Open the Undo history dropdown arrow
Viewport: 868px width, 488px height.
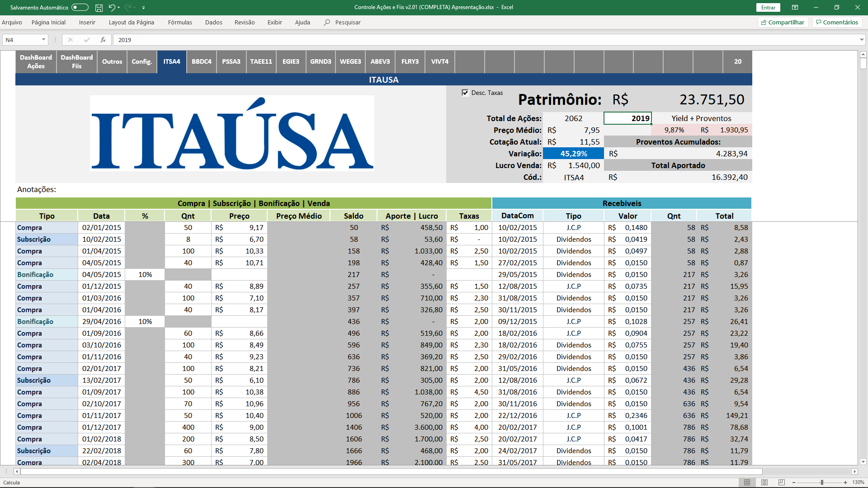click(x=119, y=8)
